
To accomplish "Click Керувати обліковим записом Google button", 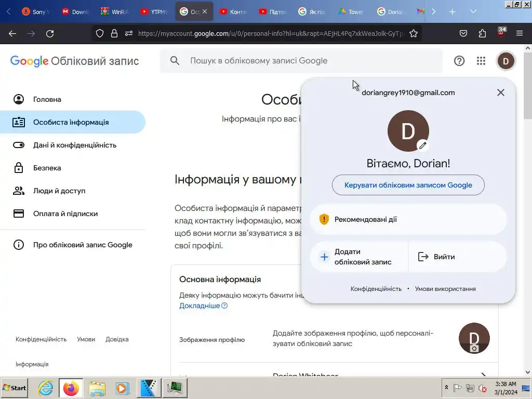I will coord(408,185).
